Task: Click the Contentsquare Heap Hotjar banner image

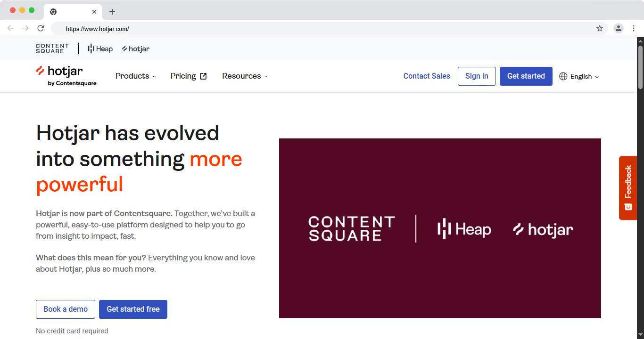Action: tap(440, 228)
